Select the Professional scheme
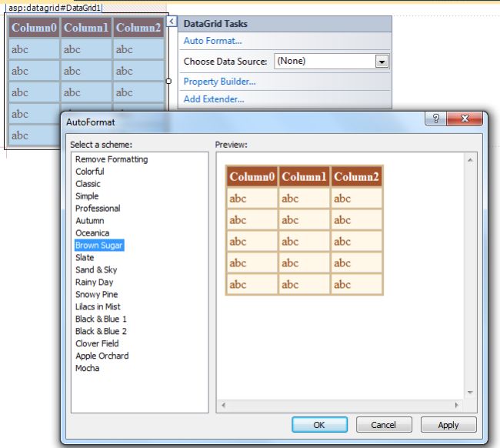 click(98, 209)
